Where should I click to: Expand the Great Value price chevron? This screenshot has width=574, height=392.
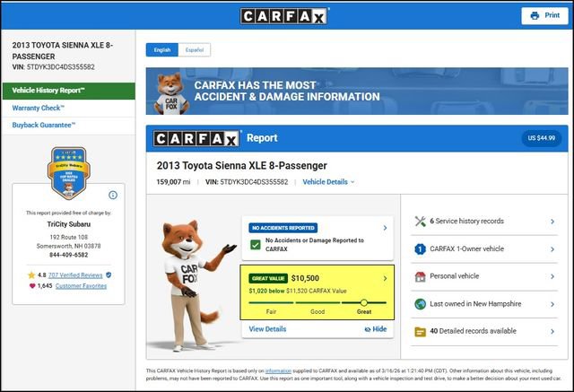(386, 279)
